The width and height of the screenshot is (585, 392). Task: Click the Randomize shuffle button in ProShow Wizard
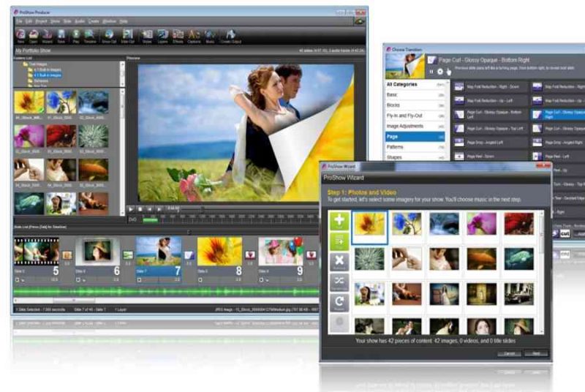click(339, 282)
